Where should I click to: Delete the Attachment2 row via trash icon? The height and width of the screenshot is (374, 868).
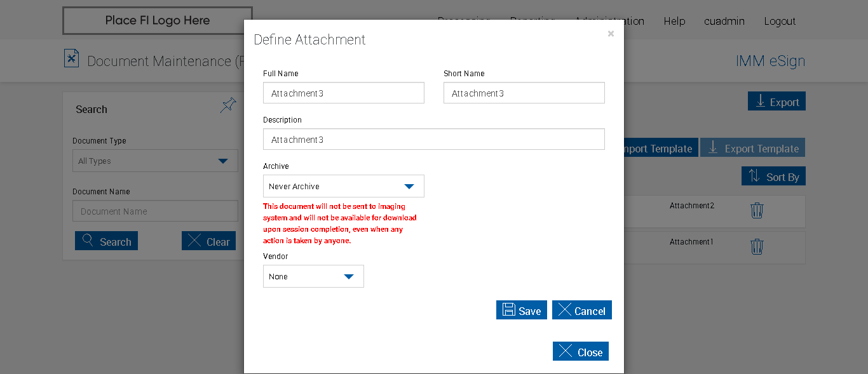point(756,210)
